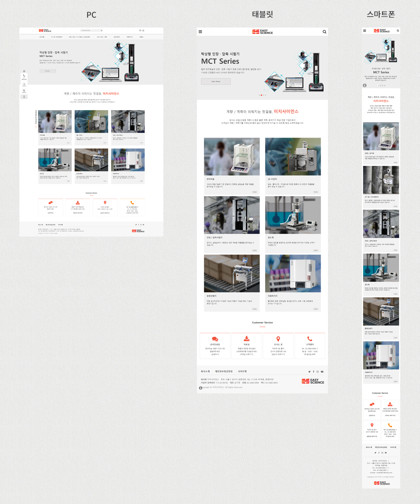Open hamburger menu in smartphone header
420x504 pixels.
pos(365,31)
